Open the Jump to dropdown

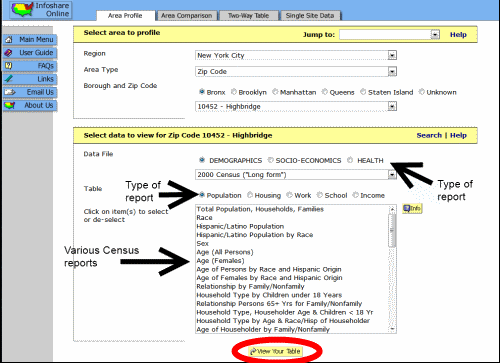390,34
